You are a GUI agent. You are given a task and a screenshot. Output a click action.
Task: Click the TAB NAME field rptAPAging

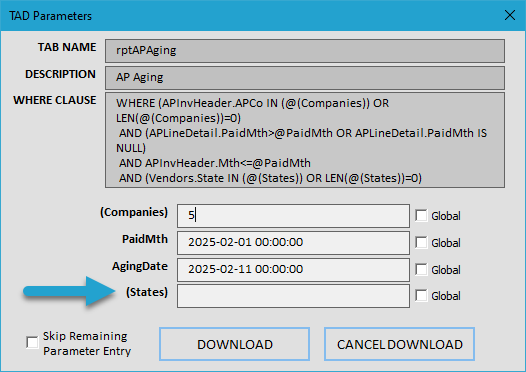coord(305,51)
